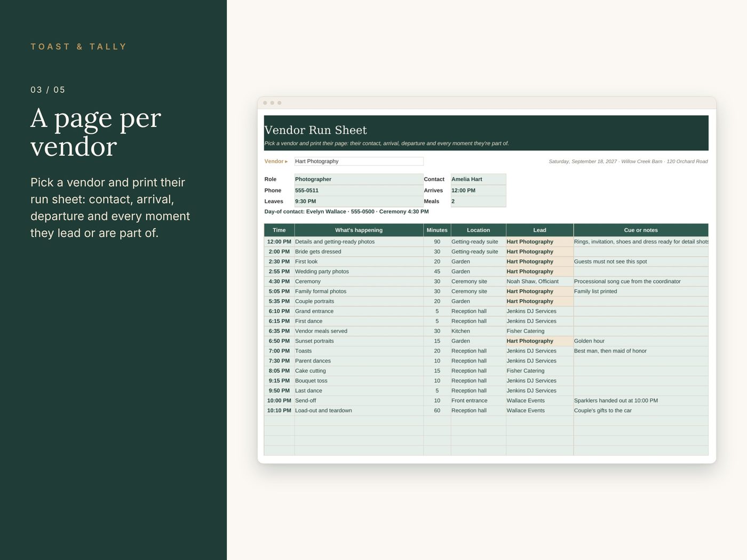Screen dimensions: 747x560
Task: Click the Location column header
Action: 478,230
